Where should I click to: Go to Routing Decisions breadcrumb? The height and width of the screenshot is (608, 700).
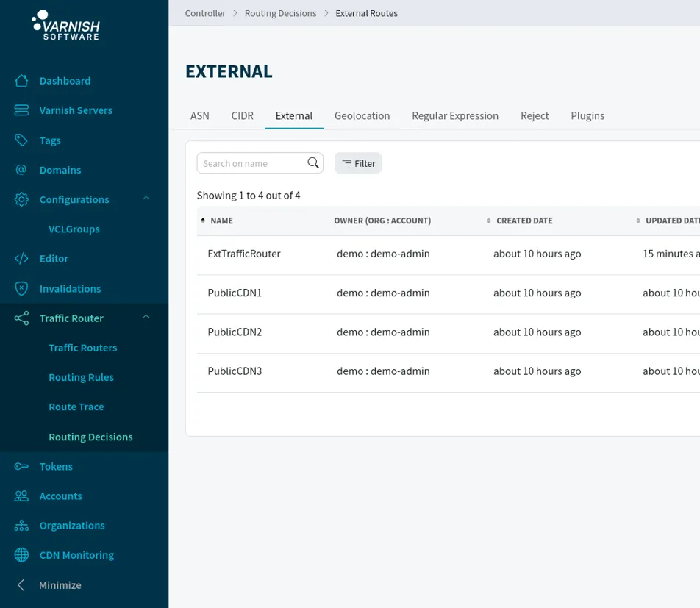(280, 13)
